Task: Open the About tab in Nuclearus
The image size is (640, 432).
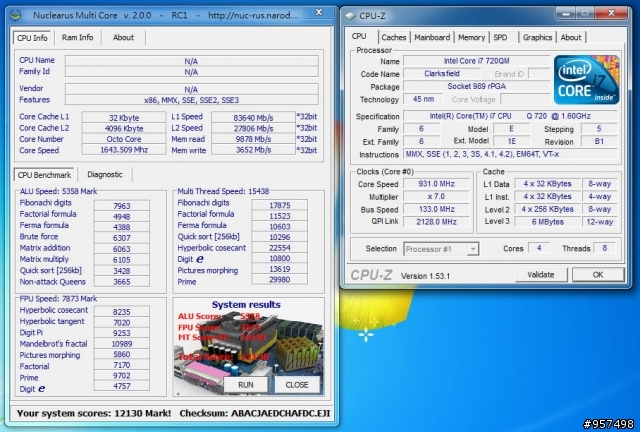Action: tap(123, 38)
